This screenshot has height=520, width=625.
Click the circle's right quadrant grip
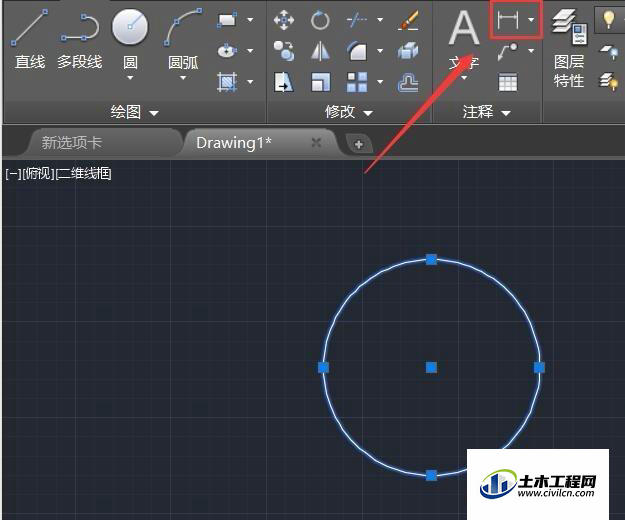tap(539, 367)
